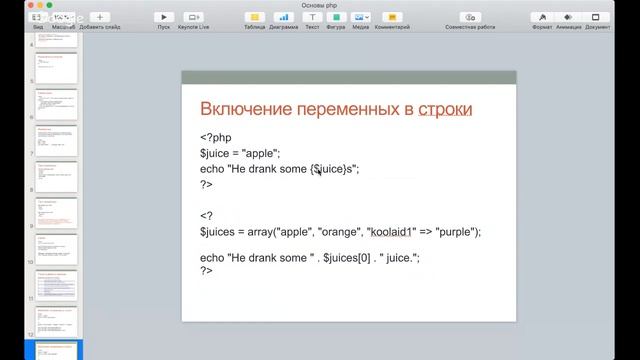Open the Animation (Анимация) inspector
This screenshot has height=360, width=640.
(568, 18)
